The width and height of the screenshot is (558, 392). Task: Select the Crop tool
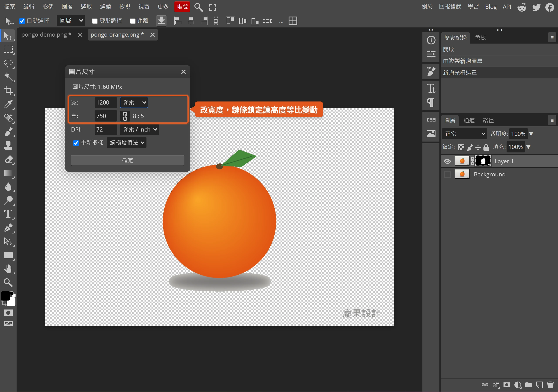8,91
